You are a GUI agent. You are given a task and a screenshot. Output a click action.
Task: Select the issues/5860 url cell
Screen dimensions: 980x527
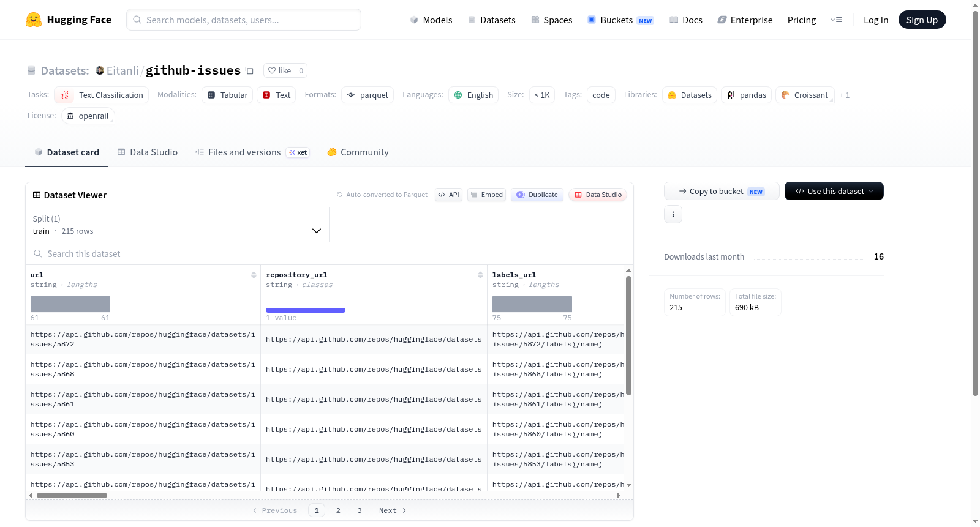point(143,429)
